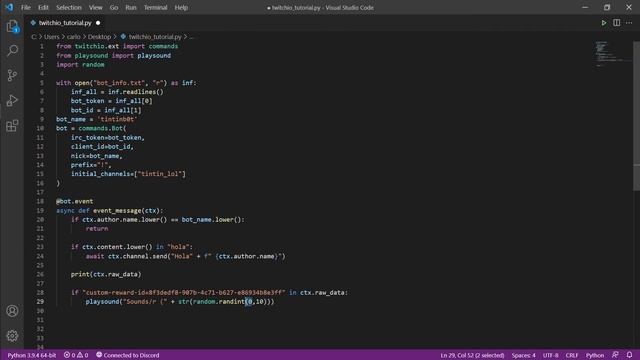Screen dimensions: 640x360
Task: Click the vertical editor scrollbar
Action: (636, 116)
